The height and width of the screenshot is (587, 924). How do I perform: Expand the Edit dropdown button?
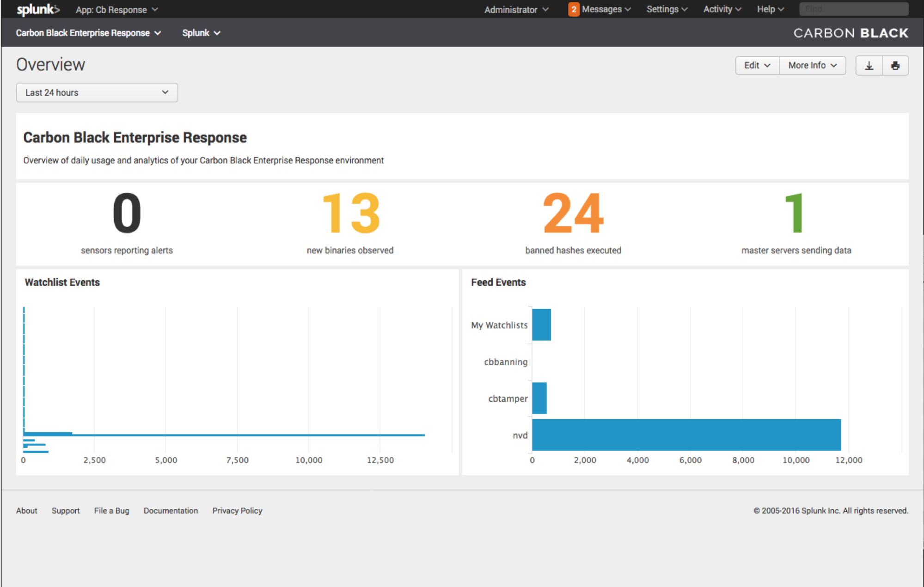coord(757,66)
